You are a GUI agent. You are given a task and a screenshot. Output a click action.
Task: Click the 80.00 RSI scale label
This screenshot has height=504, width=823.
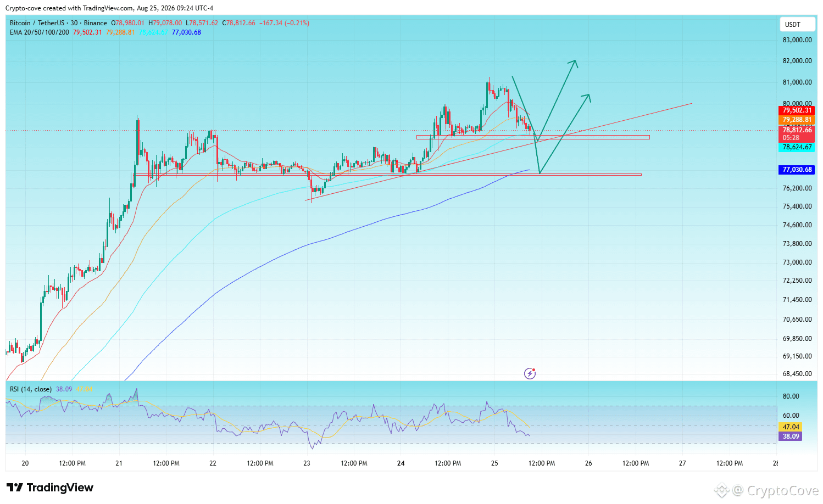791,396
